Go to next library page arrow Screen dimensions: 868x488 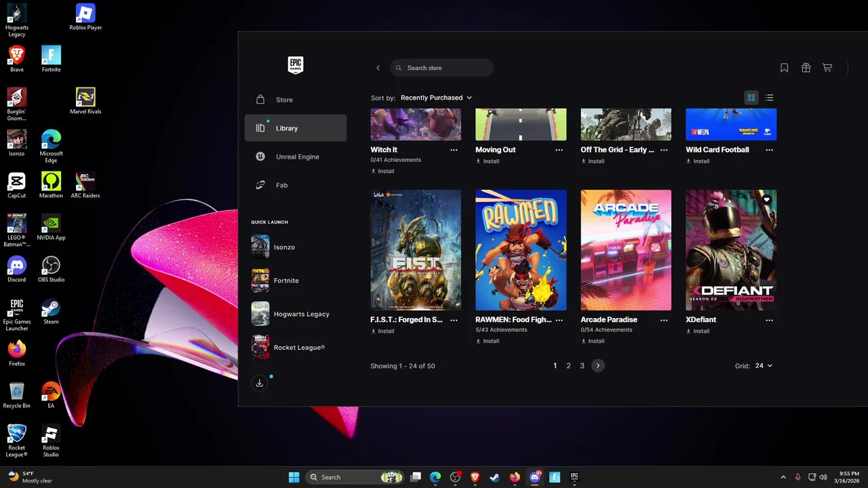(x=597, y=366)
